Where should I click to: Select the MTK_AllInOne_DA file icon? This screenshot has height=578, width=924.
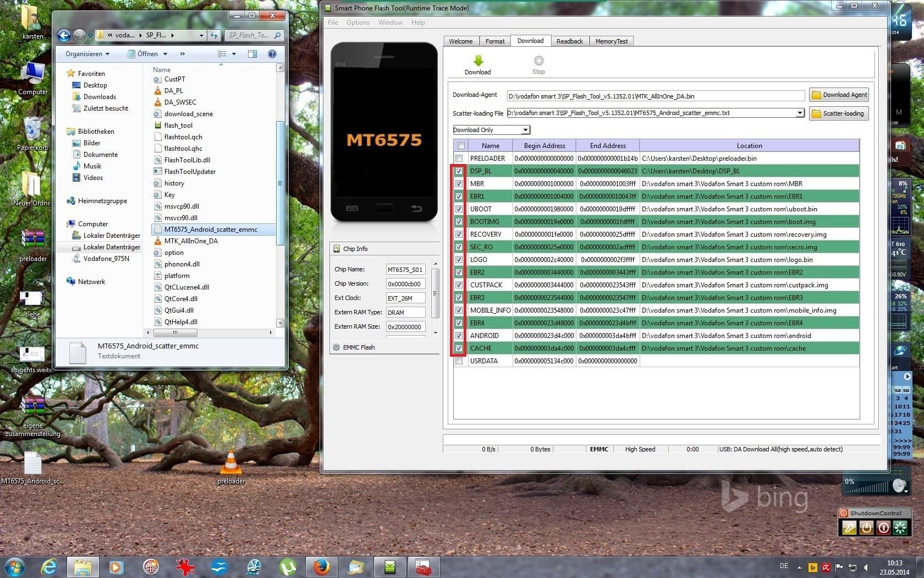(157, 241)
